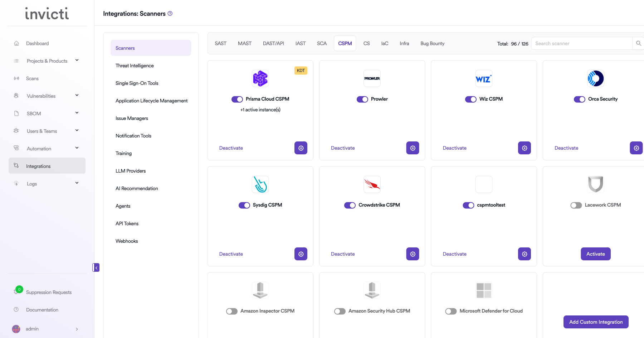
Task: Switch to the SAST tab
Action: coord(220,43)
